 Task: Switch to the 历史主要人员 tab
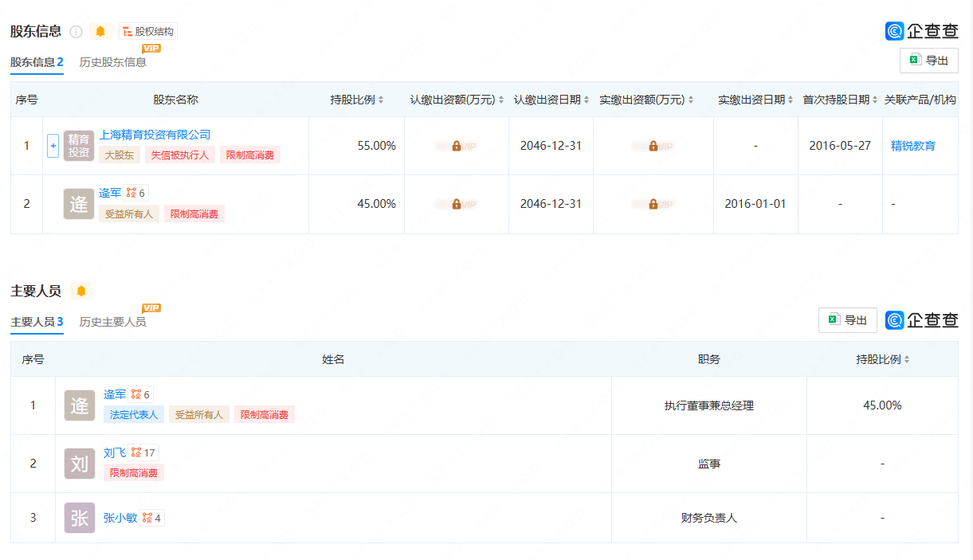pos(112,322)
